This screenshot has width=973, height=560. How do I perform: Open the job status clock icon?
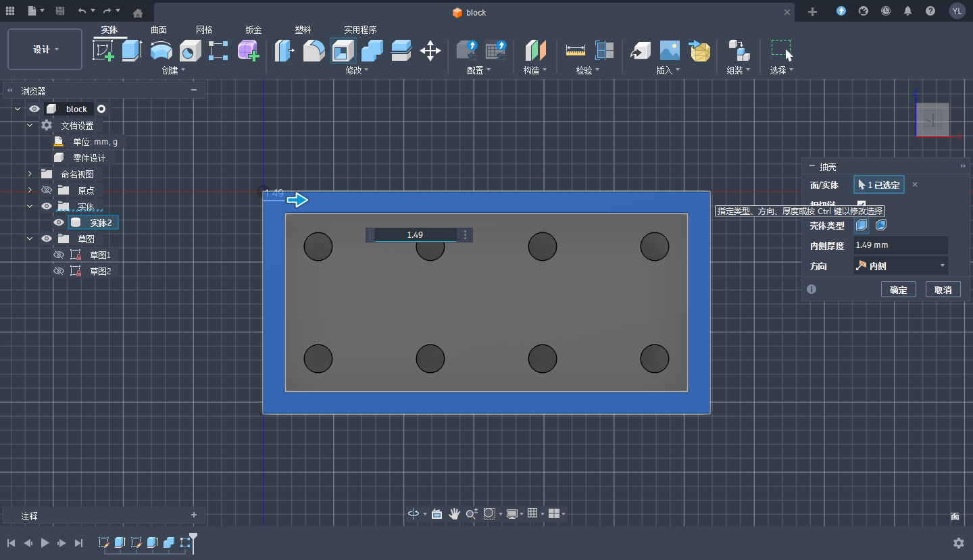coord(886,11)
